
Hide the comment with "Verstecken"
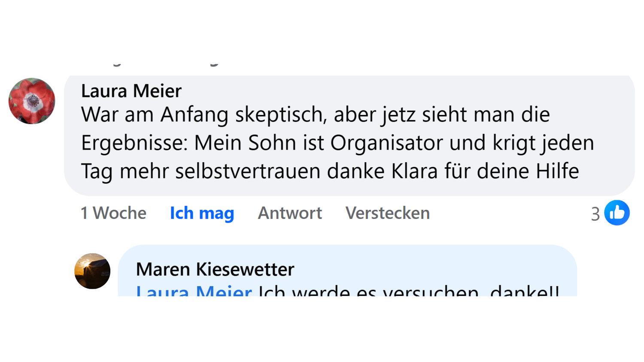387,213
